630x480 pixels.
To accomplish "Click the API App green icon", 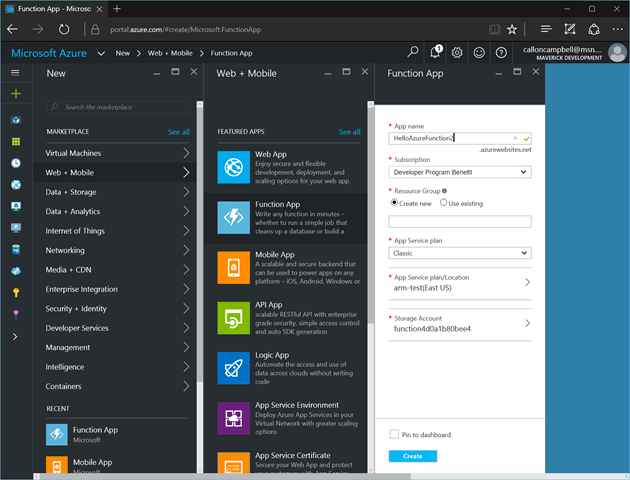I will coord(233,318).
